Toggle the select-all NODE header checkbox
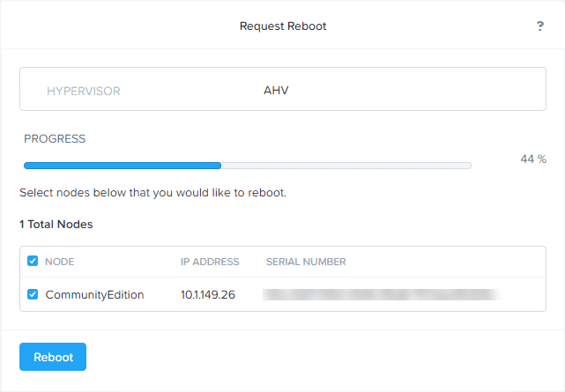This screenshot has width=565, height=392. pos(33,262)
